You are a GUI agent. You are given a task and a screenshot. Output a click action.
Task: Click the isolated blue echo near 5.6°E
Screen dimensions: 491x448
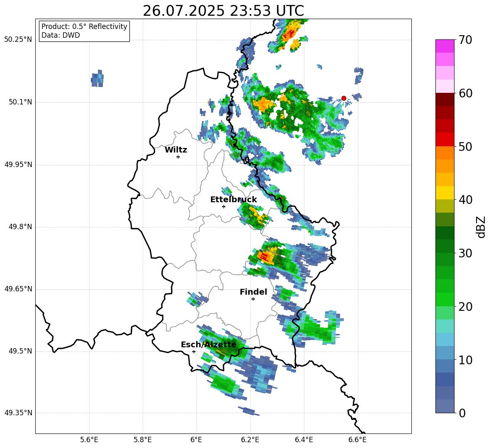(x=97, y=78)
